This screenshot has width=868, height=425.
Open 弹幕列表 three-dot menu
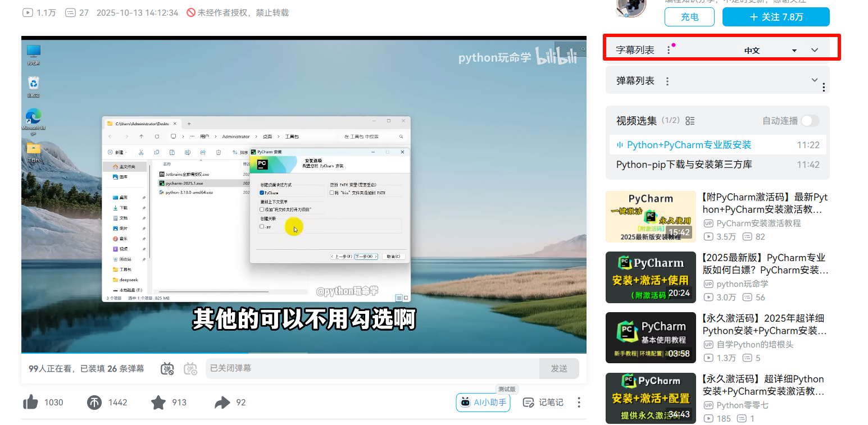(667, 81)
